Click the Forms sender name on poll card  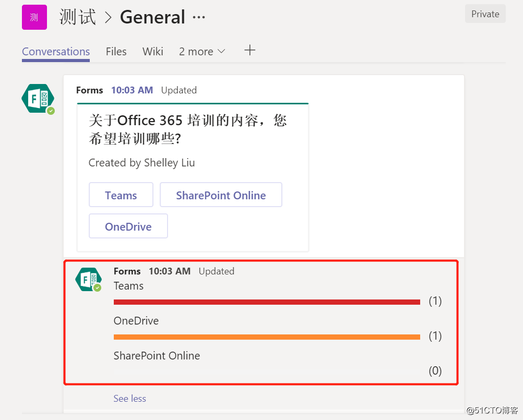coord(89,90)
